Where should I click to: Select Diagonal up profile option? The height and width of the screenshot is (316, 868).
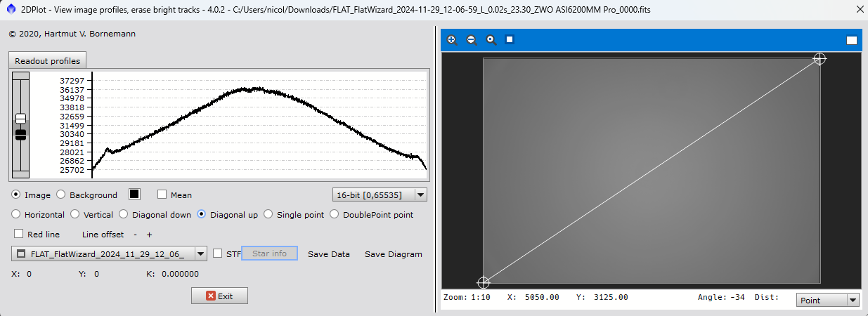click(202, 214)
